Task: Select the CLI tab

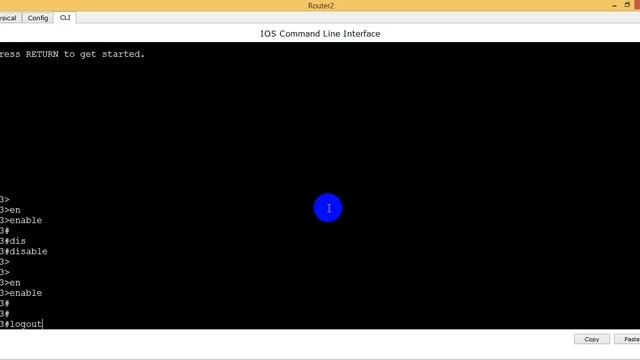Action: 65,18
